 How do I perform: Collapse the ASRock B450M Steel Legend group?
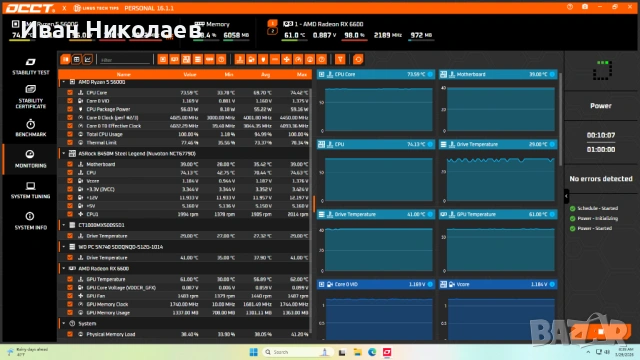tap(64, 153)
